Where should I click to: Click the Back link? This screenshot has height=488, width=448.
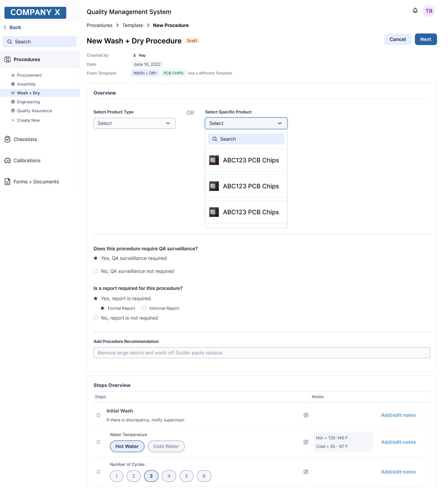[15, 27]
